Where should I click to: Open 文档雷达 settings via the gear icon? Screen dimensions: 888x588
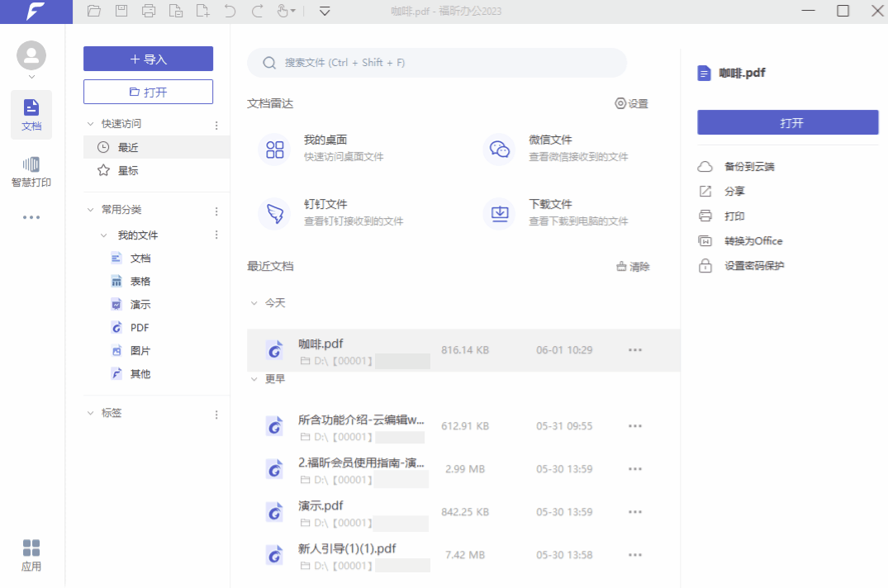pyautogui.click(x=632, y=103)
